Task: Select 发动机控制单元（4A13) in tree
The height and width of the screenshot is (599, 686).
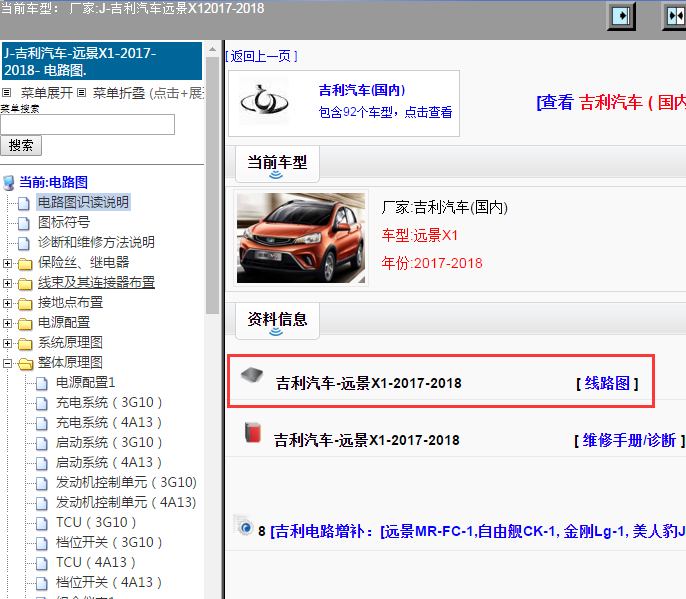Action: 126,503
